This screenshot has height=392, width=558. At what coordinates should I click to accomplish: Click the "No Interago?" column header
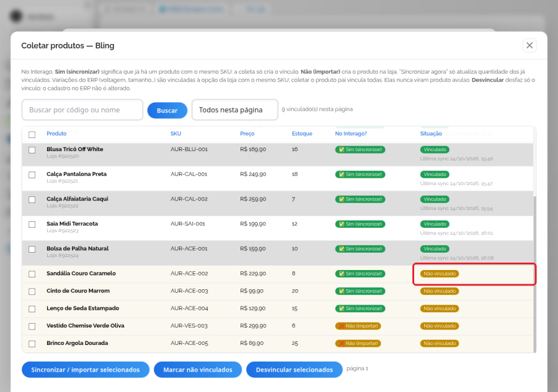pos(351,134)
